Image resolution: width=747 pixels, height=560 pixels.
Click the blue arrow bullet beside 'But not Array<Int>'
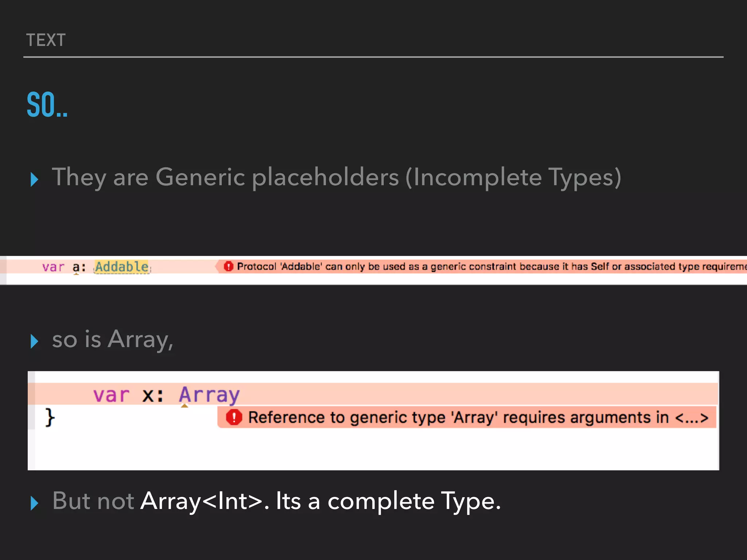[x=34, y=503]
